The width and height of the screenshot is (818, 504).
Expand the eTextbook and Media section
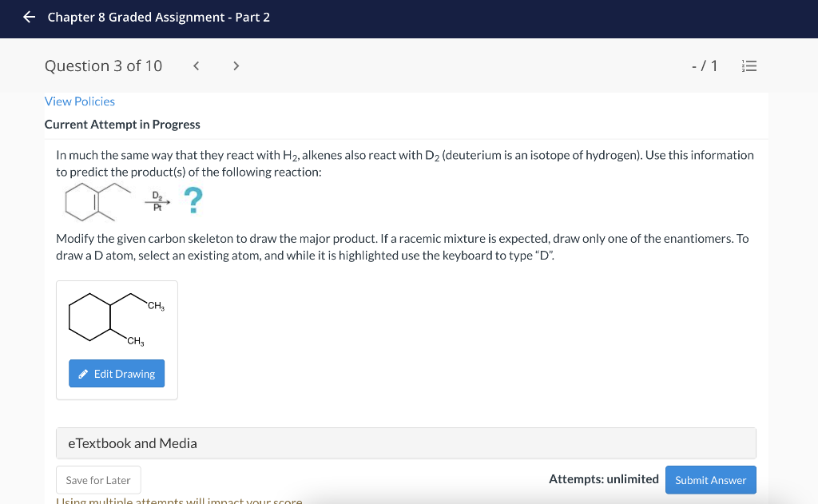(x=406, y=443)
